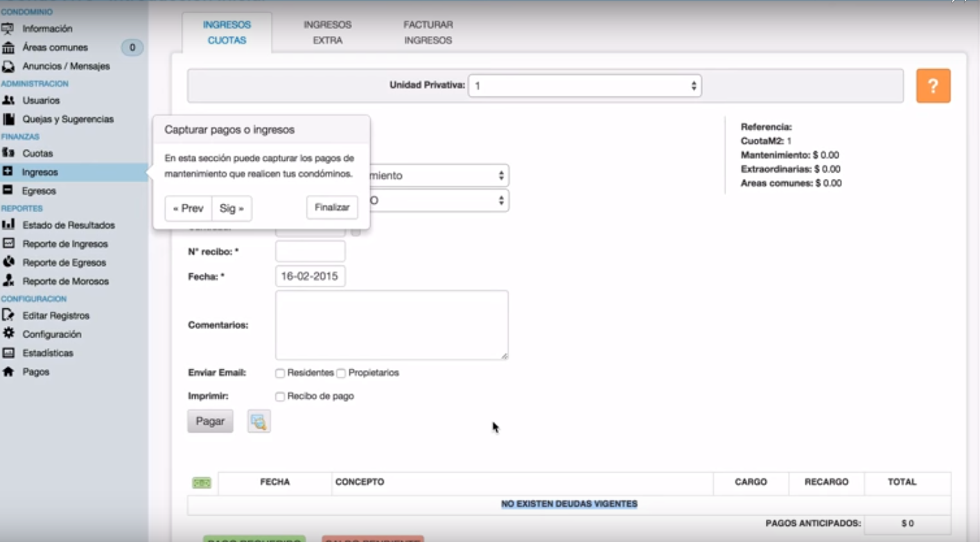The height and width of the screenshot is (542, 980).
Task: Check the Propietarios email checkbox
Action: pyautogui.click(x=341, y=374)
